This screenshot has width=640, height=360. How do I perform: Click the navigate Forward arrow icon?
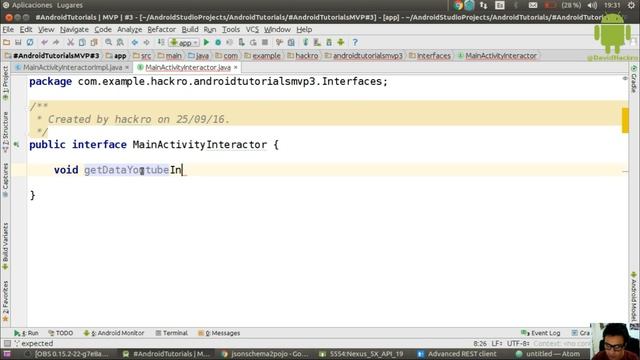coord(146,42)
